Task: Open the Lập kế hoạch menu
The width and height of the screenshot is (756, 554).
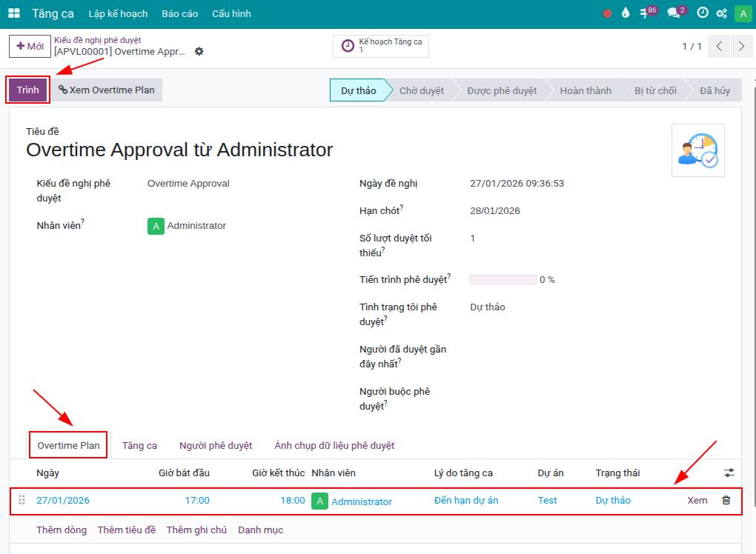Action: click(118, 13)
